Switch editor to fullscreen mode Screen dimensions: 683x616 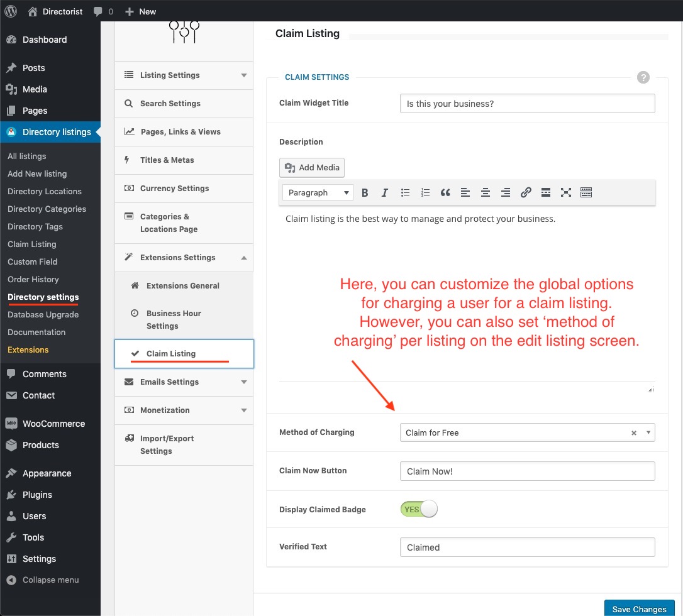pos(566,192)
